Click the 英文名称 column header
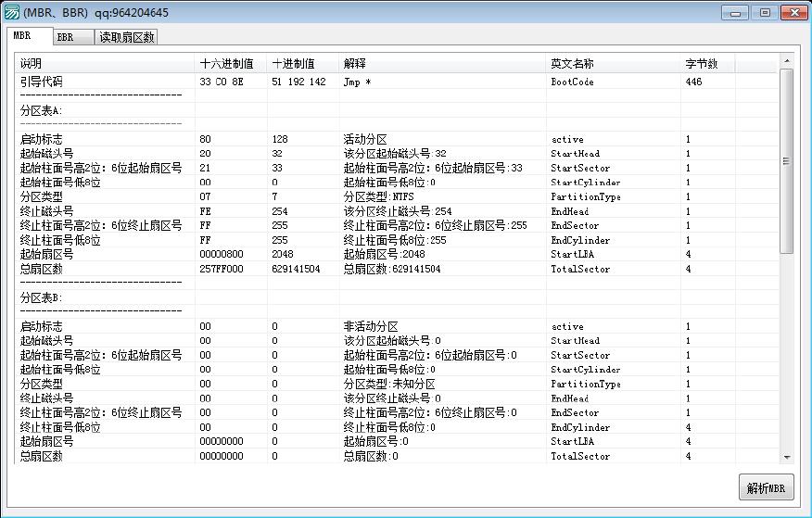 tap(612, 64)
